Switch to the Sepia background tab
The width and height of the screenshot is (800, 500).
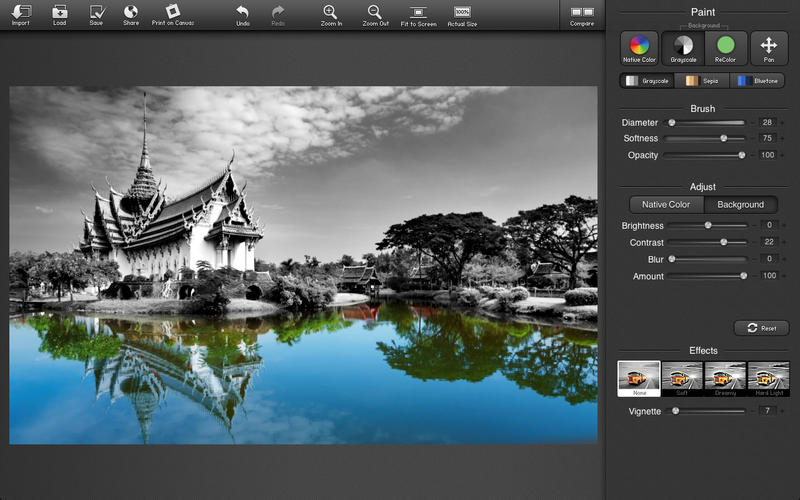700,81
